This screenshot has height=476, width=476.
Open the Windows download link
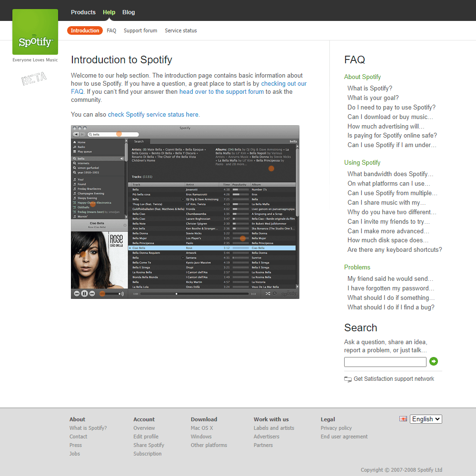click(201, 436)
